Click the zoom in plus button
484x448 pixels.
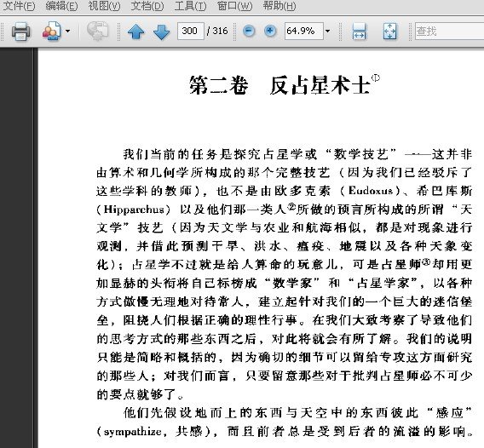click(270, 31)
